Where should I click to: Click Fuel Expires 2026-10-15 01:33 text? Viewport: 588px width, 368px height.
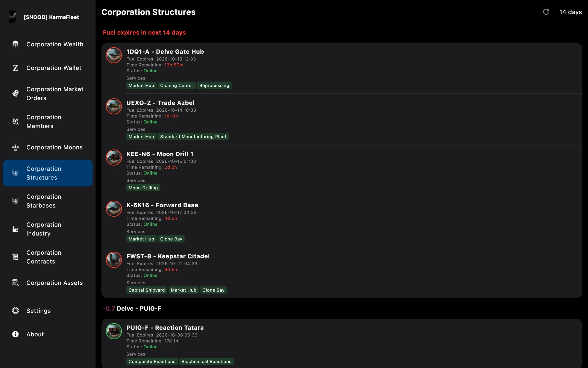(161, 161)
